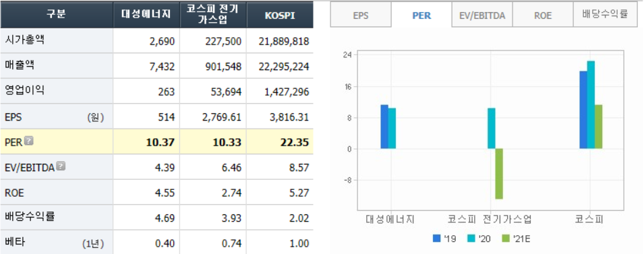Switch to the EPS chart tab
Viewport: 644px width, 254px height.
361,15
